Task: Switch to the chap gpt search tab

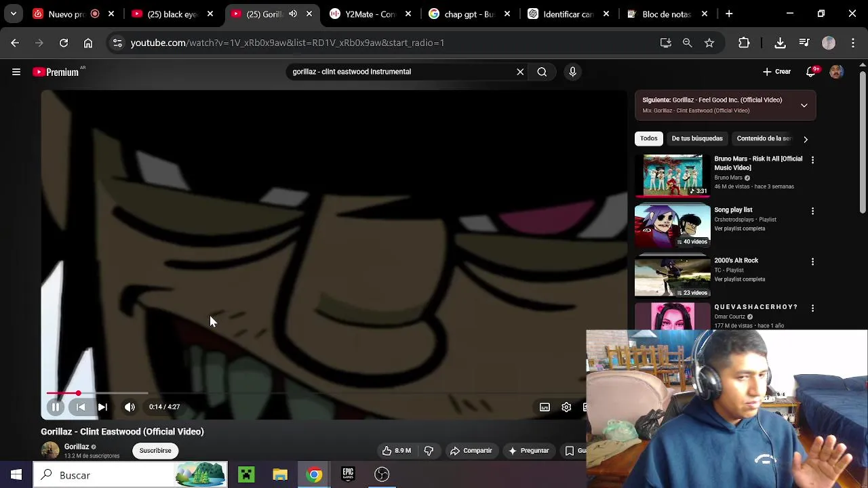Action: pos(469,14)
